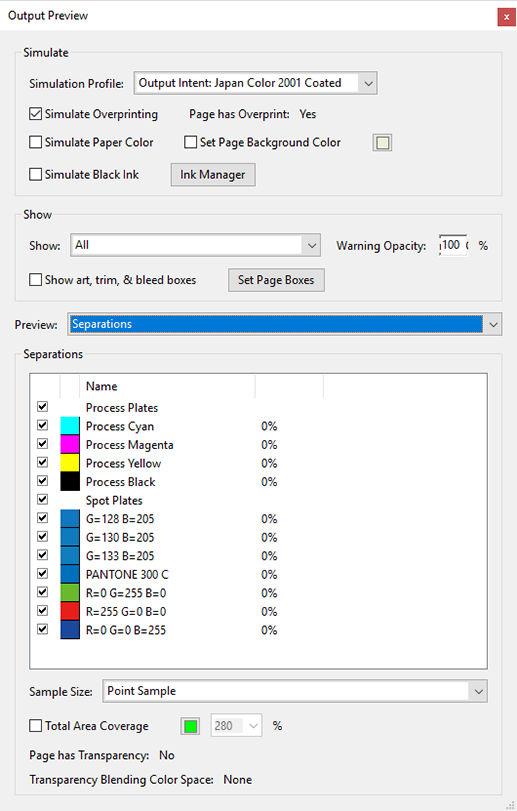Uncheck the Process Yellow plate

tap(42, 463)
